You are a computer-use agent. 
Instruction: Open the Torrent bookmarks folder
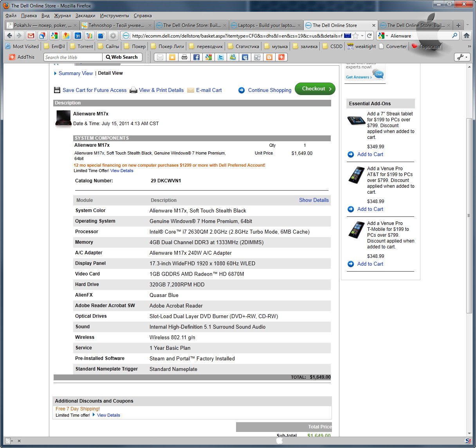81,46
